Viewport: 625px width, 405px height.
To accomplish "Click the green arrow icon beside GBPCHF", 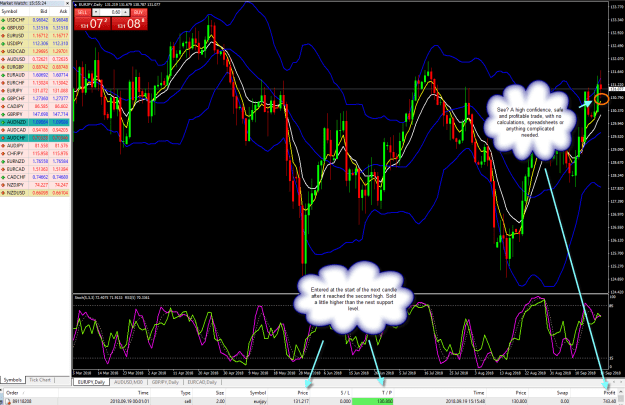I will point(3,98).
